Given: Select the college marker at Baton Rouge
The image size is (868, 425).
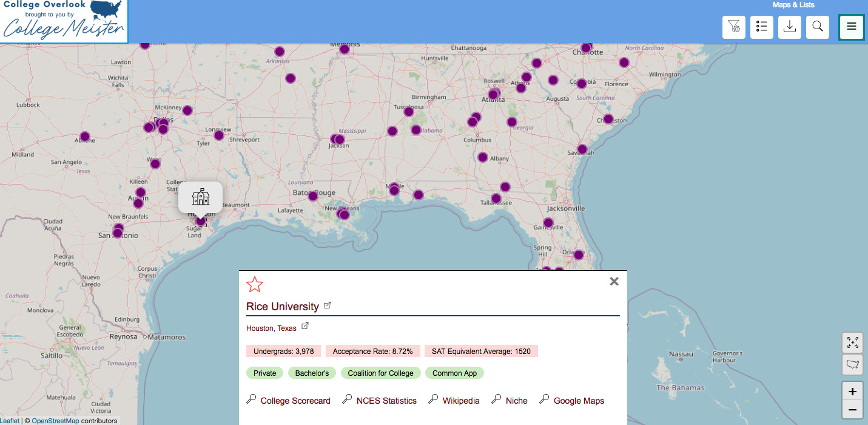Looking at the screenshot, I should coord(313,195).
